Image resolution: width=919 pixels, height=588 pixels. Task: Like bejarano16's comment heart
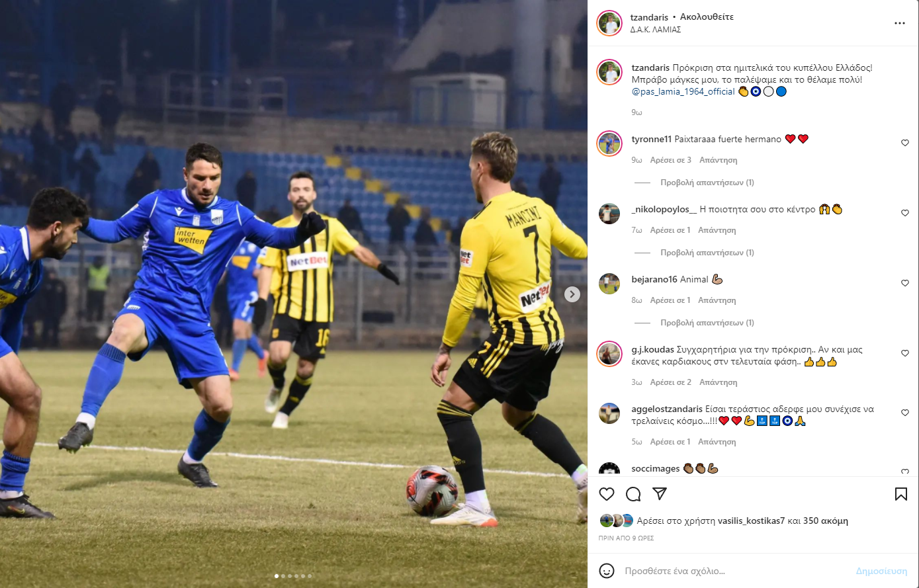[905, 283]
